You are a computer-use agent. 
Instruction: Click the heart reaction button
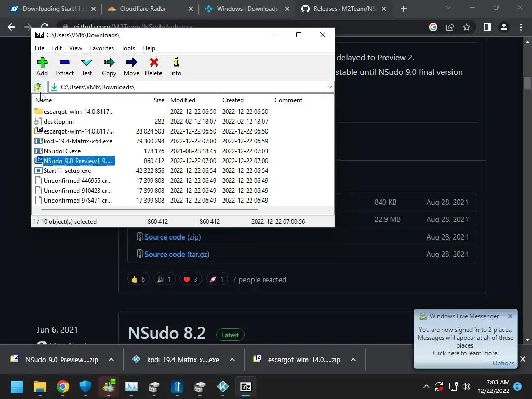[x=190, y=279]
